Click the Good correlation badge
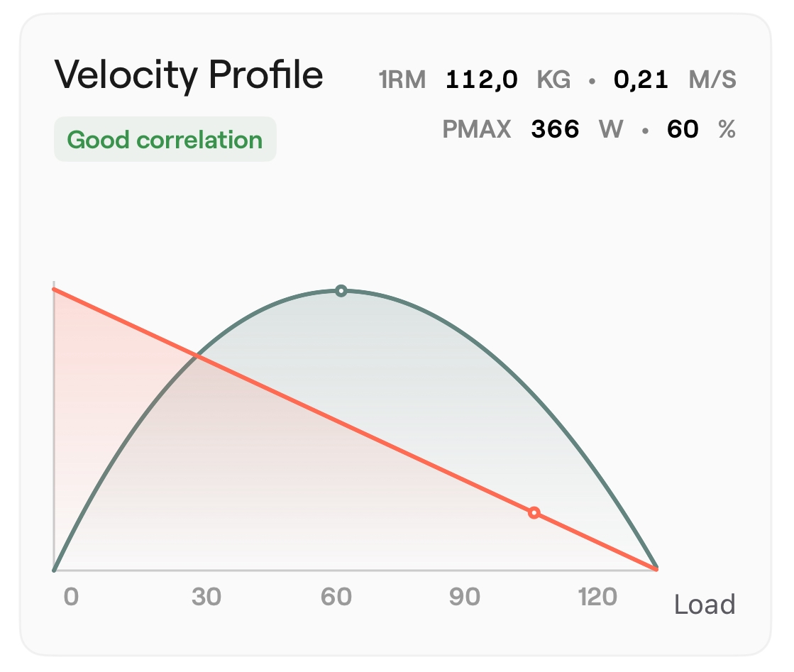794x672 pixels. tap(165, 140)
